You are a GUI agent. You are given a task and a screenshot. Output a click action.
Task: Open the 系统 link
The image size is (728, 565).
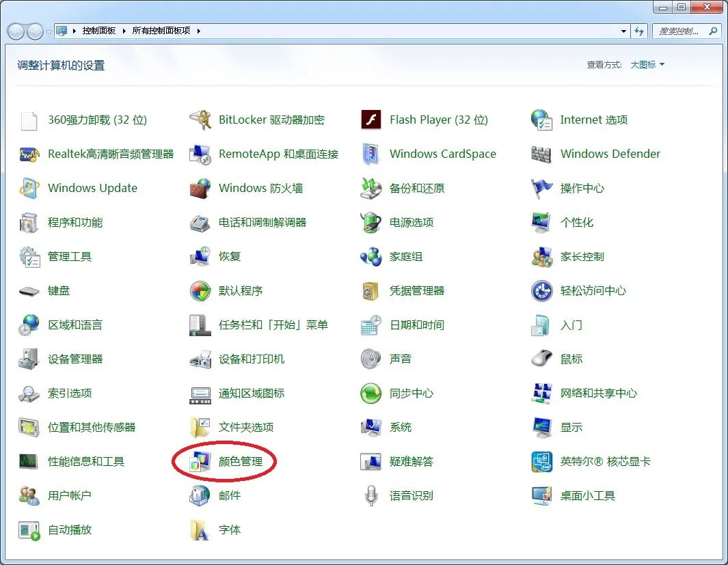[x=400, y=427]
